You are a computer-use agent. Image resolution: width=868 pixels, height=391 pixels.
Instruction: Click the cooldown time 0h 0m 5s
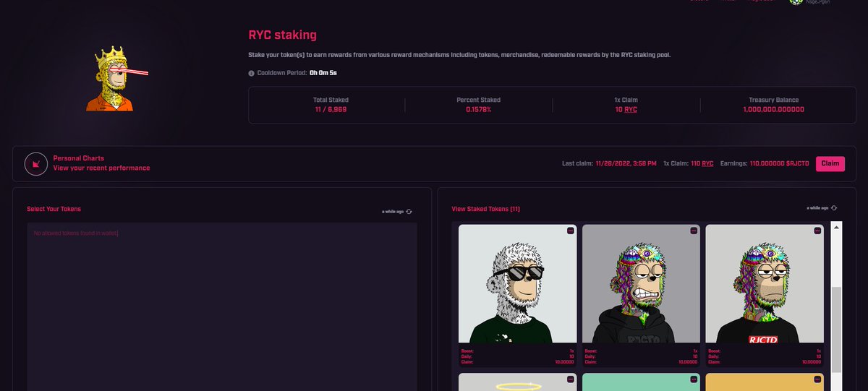(x=323, y=73)
